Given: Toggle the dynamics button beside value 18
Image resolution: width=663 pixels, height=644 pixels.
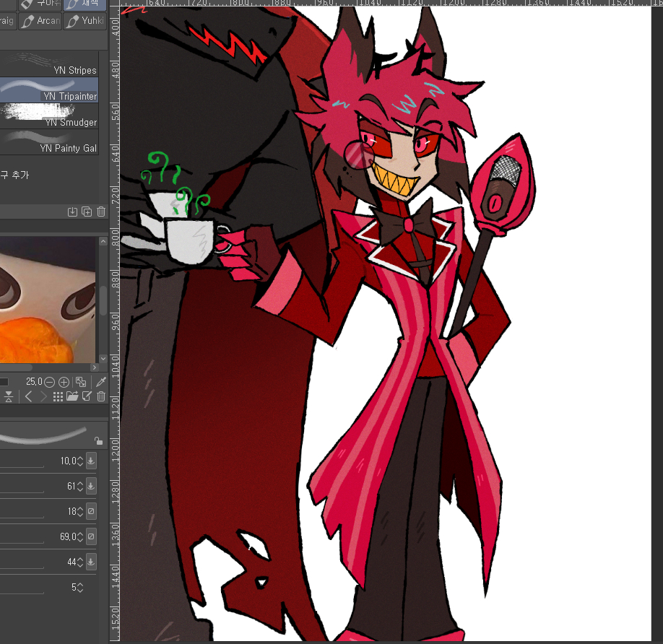Looking at the screenshot, I should click(91, 511).
